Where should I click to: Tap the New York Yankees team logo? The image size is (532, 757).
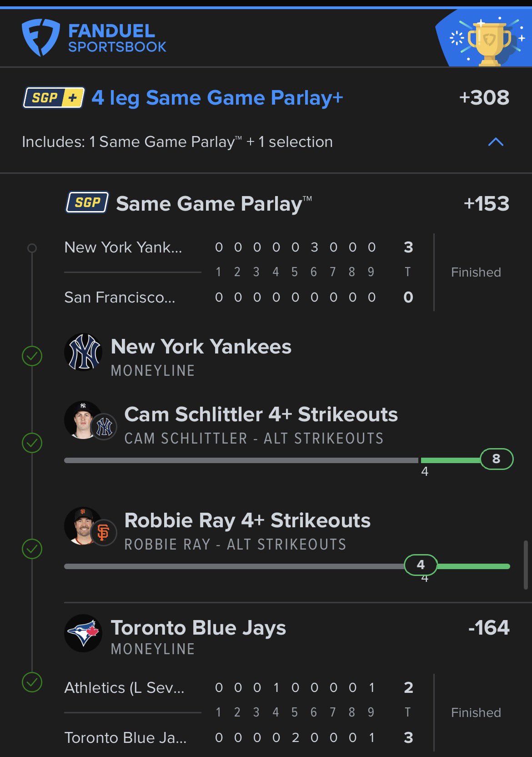83,352
